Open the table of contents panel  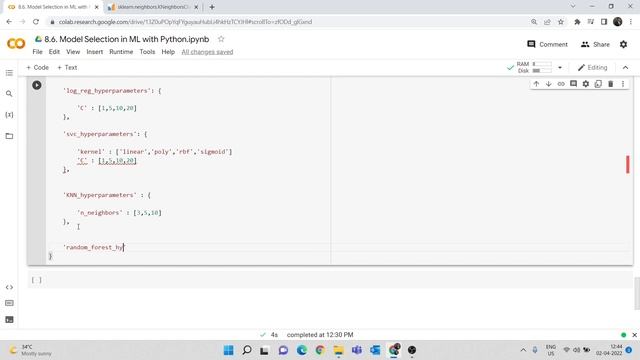click(9, 73)
